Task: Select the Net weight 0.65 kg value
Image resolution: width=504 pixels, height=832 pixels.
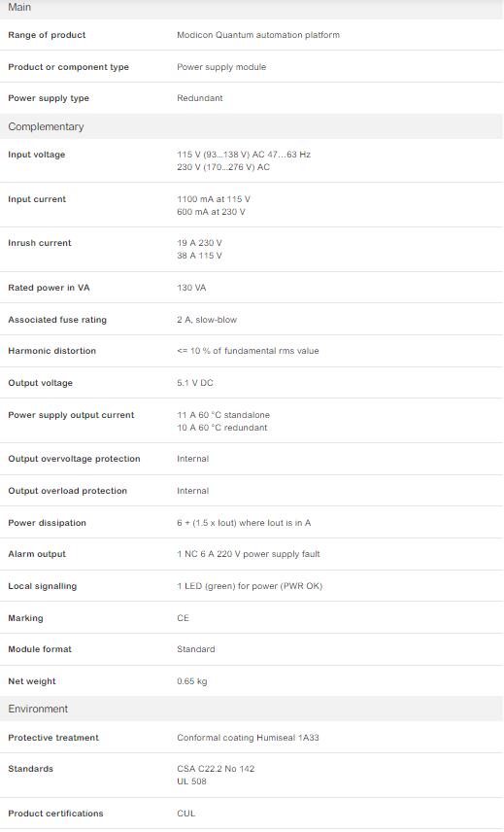Action: point(192,681)
